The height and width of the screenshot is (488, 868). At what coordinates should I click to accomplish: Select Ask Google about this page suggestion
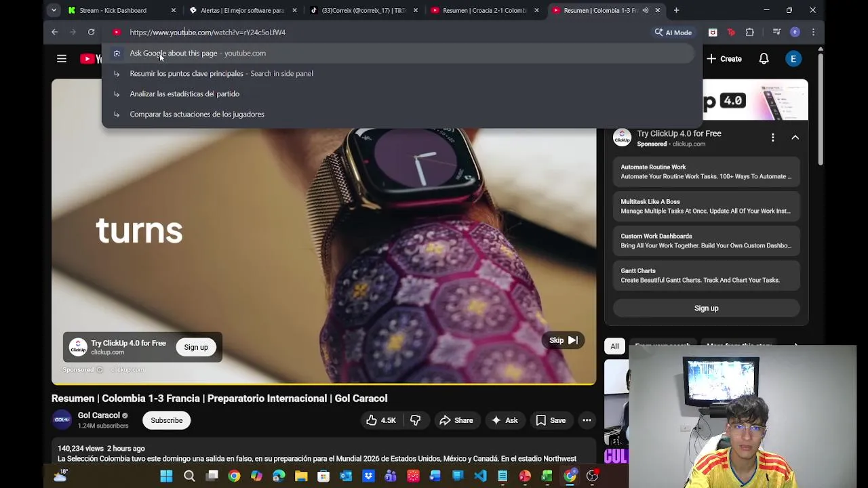point(398,53)
